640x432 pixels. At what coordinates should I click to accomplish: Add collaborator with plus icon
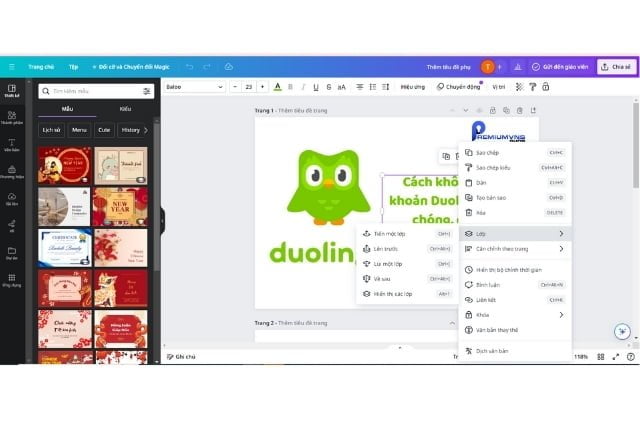(500, 67)
